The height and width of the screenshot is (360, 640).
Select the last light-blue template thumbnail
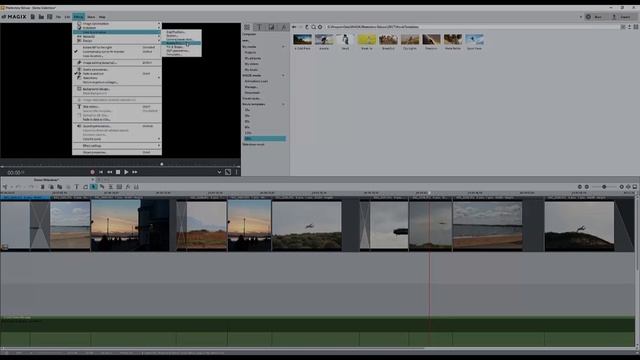[x=474, y=40]
